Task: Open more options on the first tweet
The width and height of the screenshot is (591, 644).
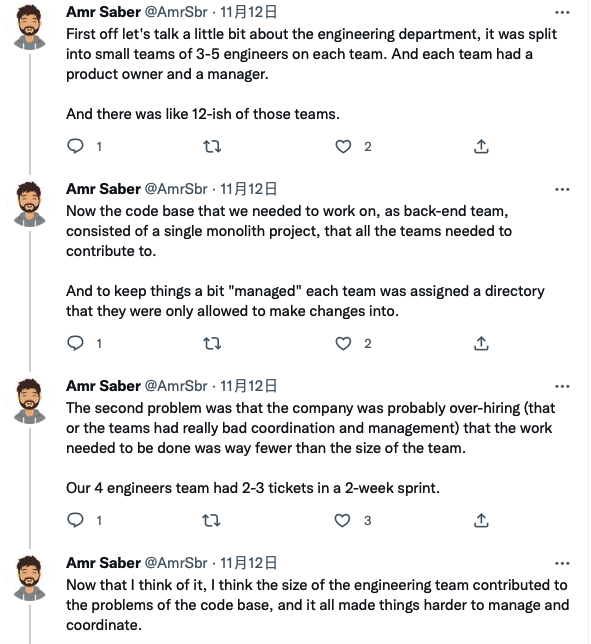Action: click(562, 12)
